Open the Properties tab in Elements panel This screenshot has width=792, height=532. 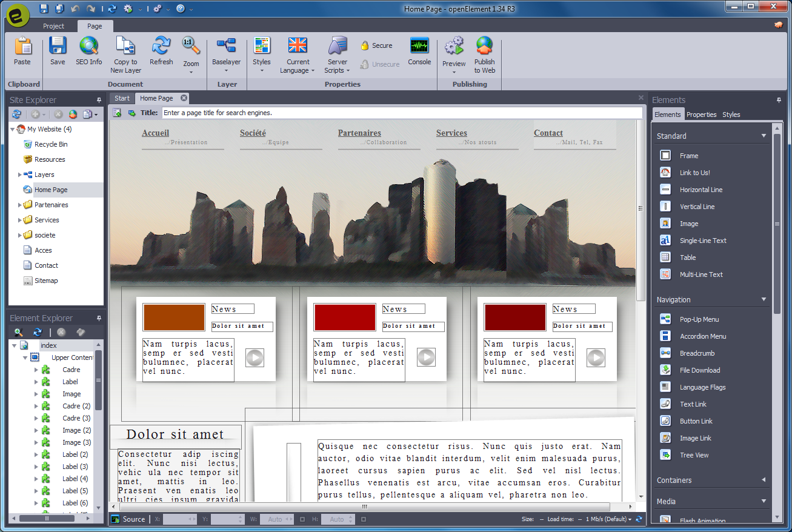[x=702, y=115]
